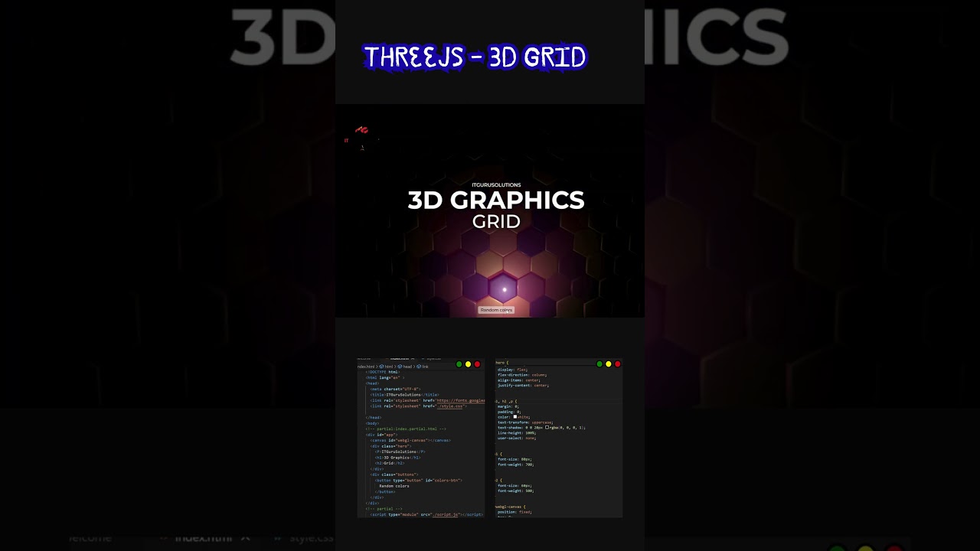The width and height of the screenshot is (980, 551).
Task: Open the fonts.google stylesheet href link
Action: [x=461, y=400]
